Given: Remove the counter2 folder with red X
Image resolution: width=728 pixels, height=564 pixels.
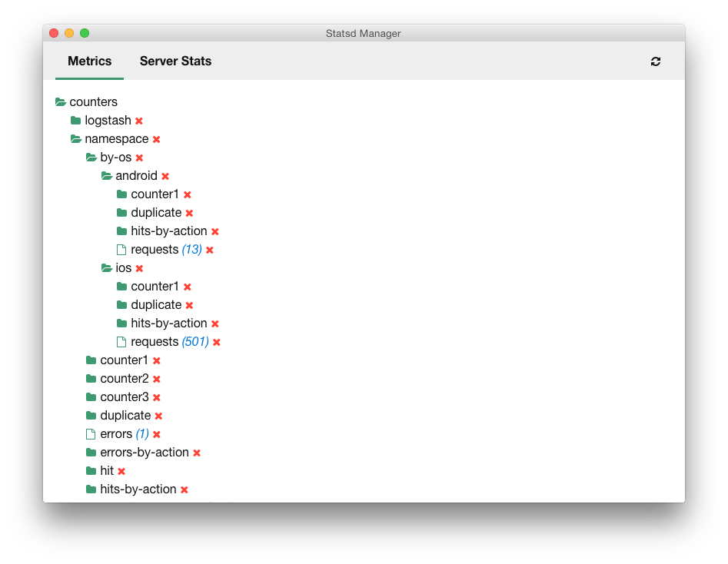Looking at the screenshot, I should point(157,379).
